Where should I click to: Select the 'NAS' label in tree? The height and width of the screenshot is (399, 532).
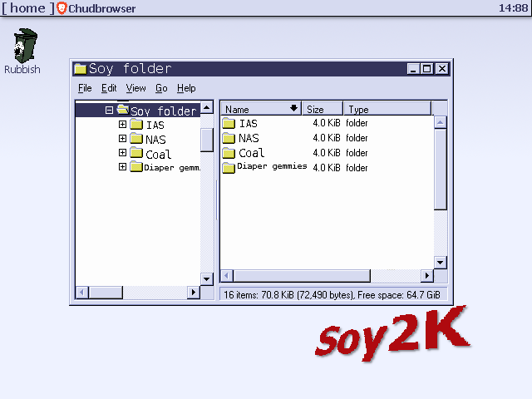pos(155,140)
